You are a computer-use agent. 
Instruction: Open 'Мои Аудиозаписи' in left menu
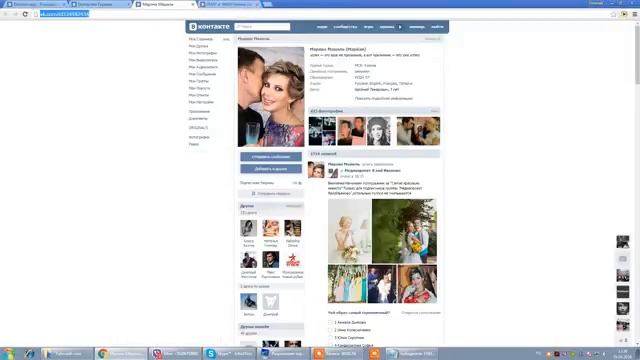203,67
